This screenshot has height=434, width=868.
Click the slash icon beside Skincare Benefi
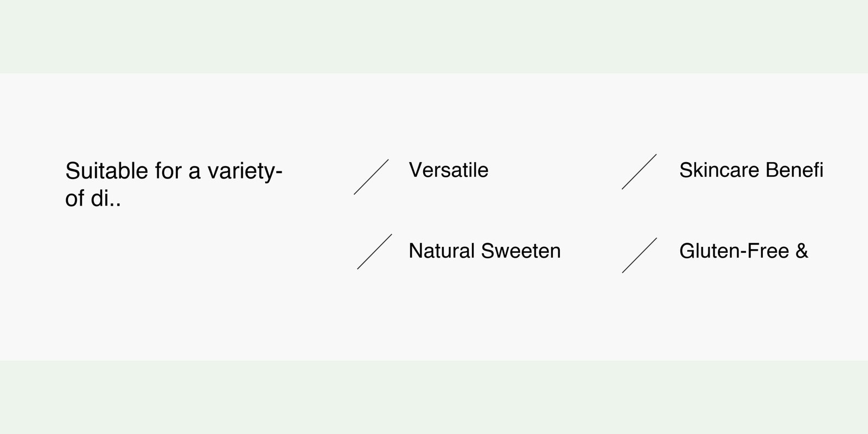point(639,172)
